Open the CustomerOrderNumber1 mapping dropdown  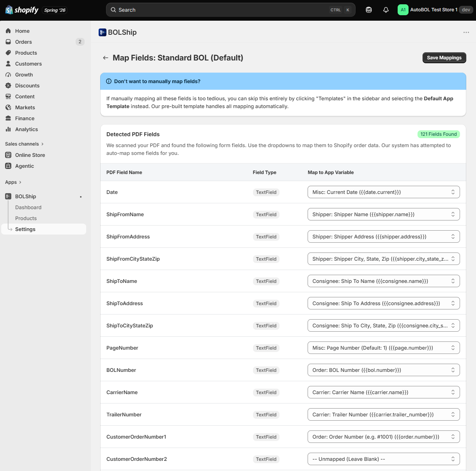point(384,437)
